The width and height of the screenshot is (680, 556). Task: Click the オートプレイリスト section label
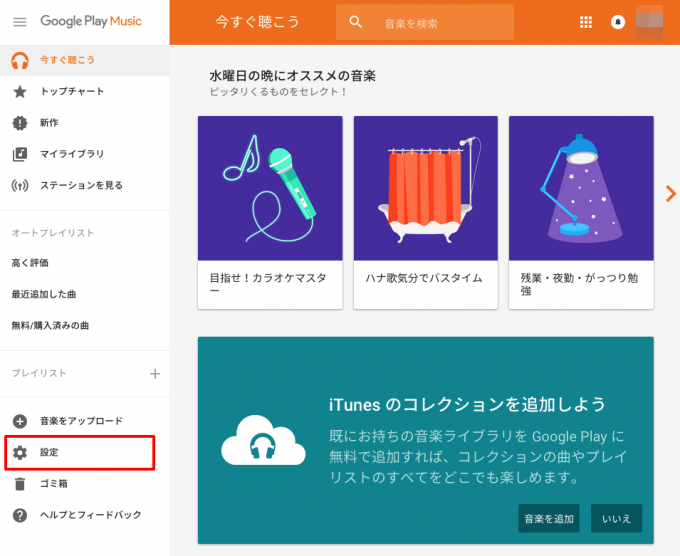[53, 233]
